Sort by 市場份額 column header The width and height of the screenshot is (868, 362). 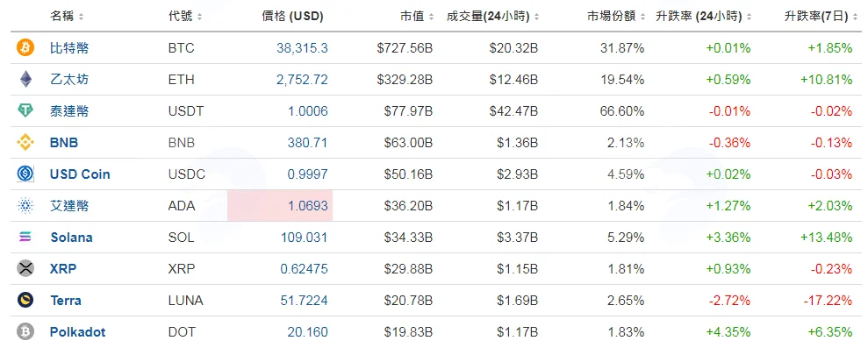point(616,17)
